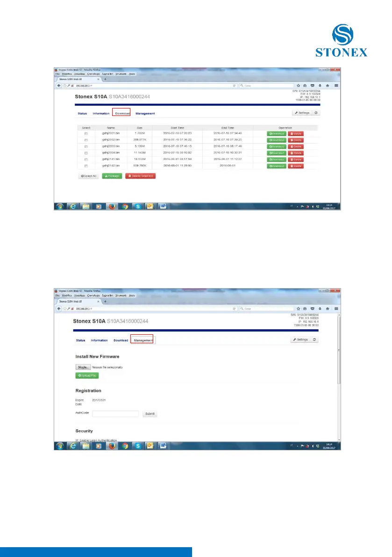Click the browser back arrow on Management page
392x557 pixels.
click(59, 309)
